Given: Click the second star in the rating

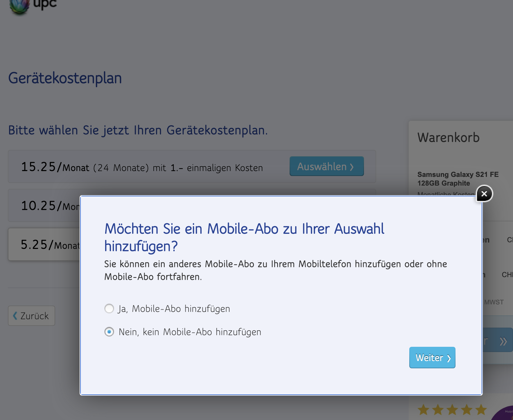Looking at the screenshot, I should [x=438, y=410].
